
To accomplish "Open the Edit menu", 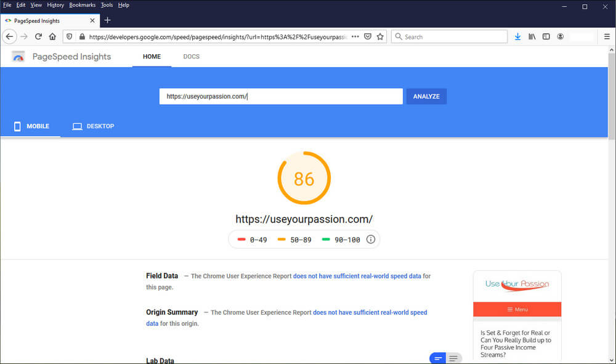I will pos(21,5).
